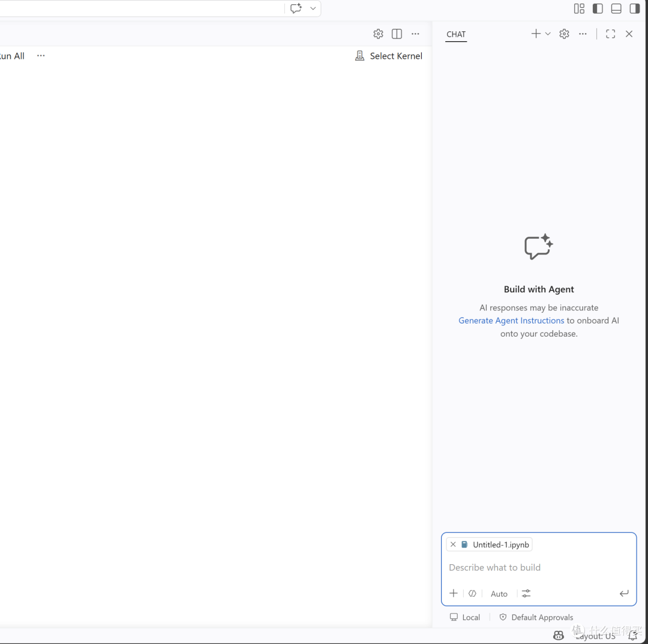Open notebook toolbar overflow next to Run All
The width and height of the screenshot is (648, 644).
[x=41, y=55]
